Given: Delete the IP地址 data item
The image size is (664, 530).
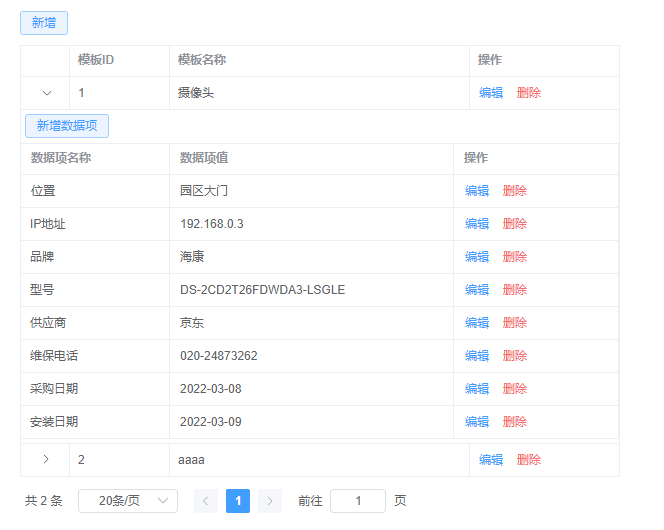Looking at the screenshot, I should point(515,224).
